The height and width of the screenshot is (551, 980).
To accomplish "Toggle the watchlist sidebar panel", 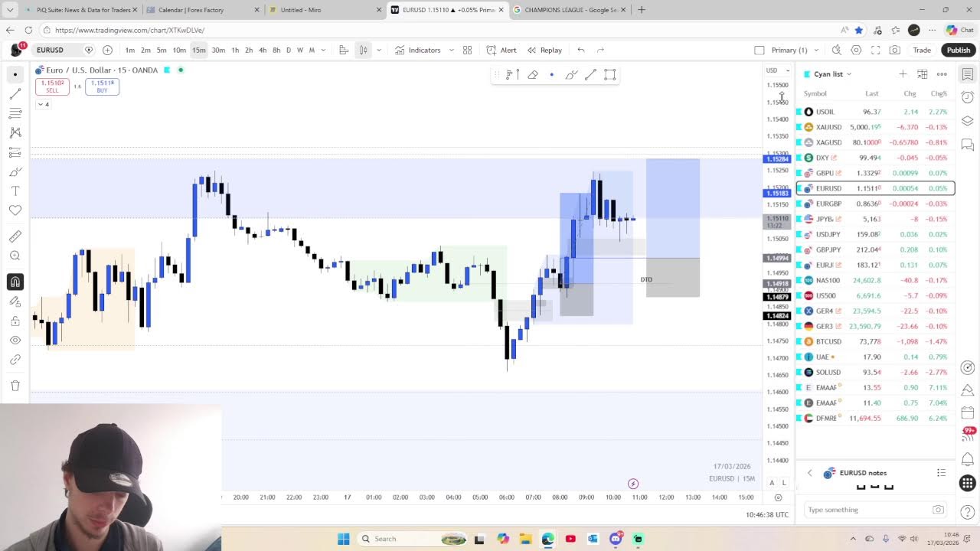I will pos(968,74).
